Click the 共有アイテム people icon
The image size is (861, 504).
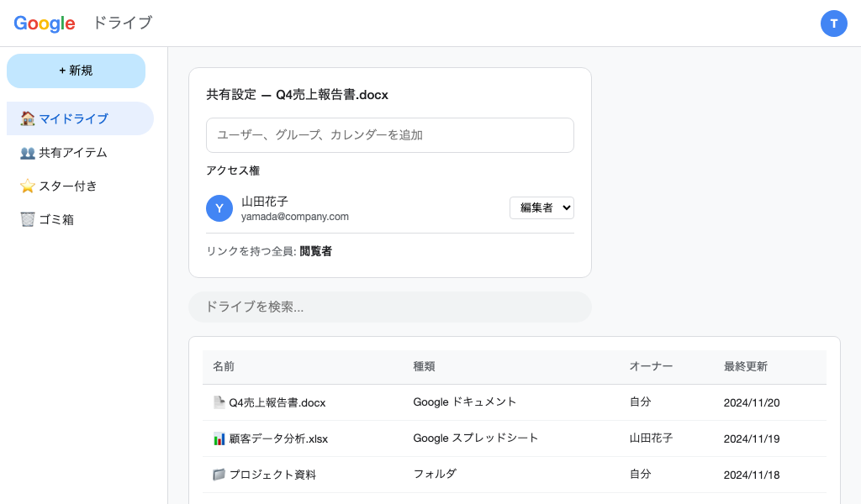pos(28,152)
